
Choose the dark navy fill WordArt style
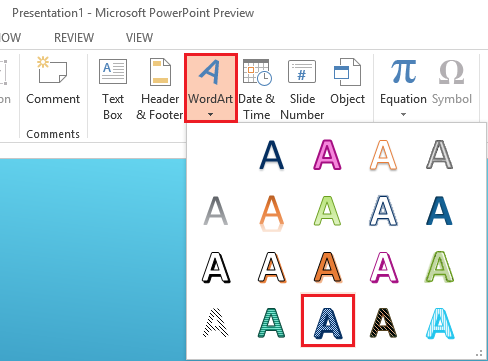pyautogui.click(x=272, y=155)
